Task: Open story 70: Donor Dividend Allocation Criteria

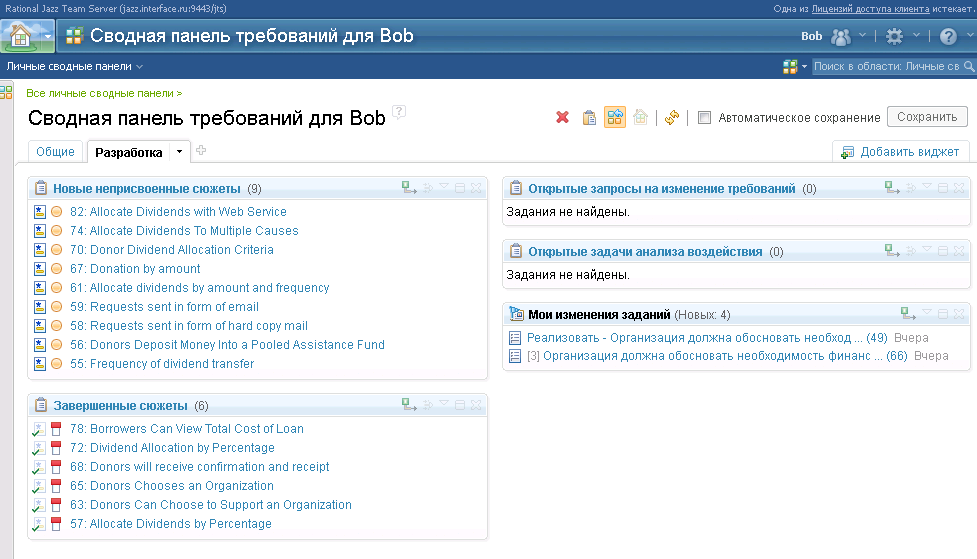Action: click(x=172, y=250)
